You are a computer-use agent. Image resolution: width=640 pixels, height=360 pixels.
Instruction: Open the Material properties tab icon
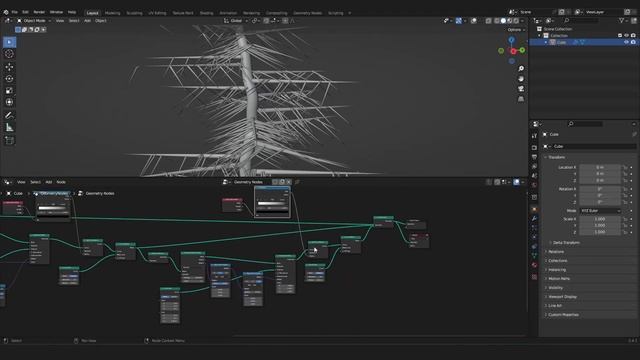pos(534,265)
